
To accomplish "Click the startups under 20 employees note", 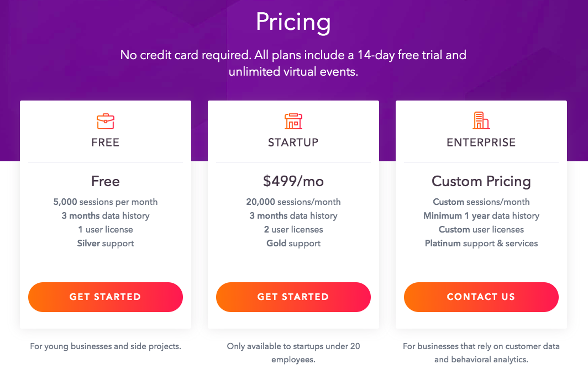I will tap(293, 352).
